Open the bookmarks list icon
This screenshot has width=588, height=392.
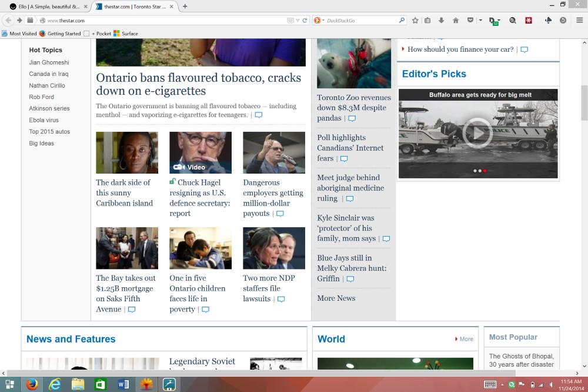pyautogui.click(x=427, y=20)
